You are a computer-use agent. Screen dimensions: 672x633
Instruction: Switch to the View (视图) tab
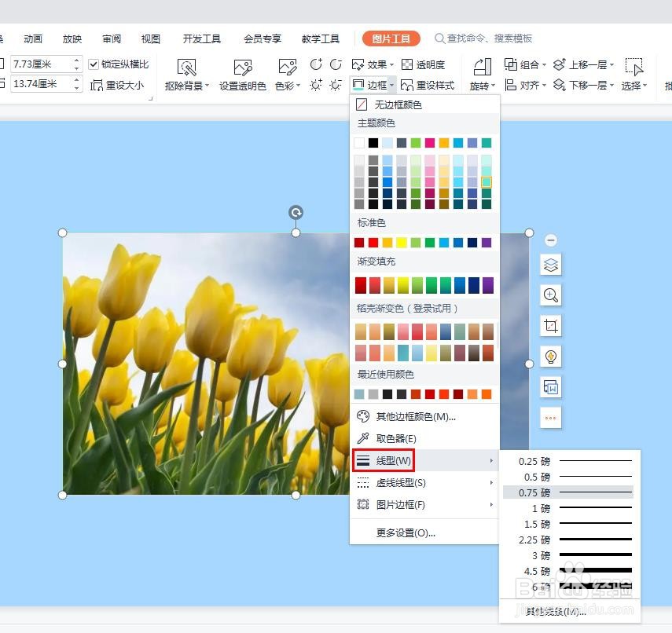pos(151,39)
